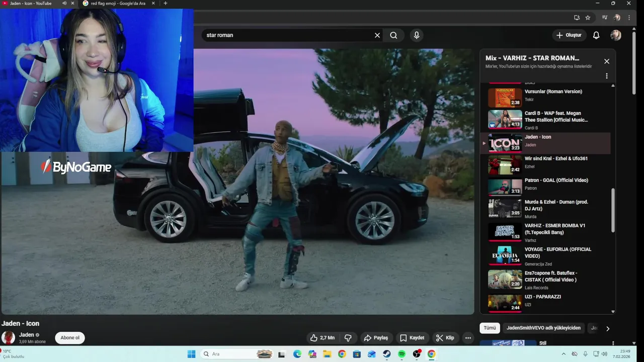This screenshot has width=644, height=362.
Task: Click the Kaydet save button
Action: click(x=412, y=338)
